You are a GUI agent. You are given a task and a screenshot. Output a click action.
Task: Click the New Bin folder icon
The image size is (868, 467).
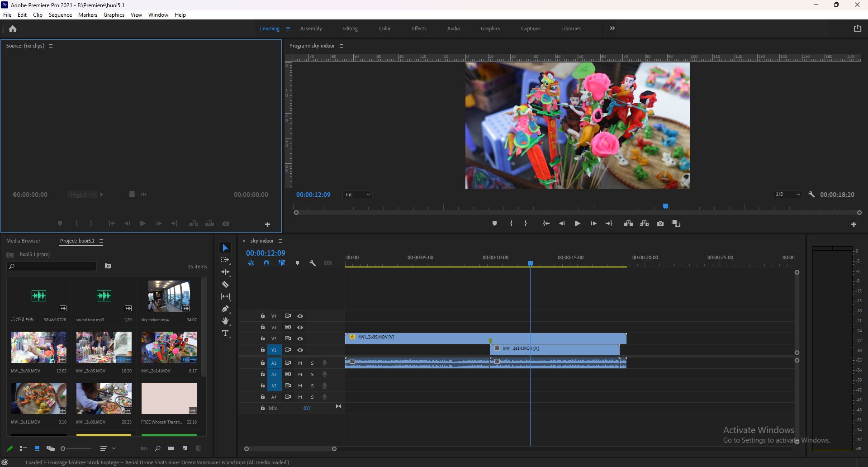pyautogui.click(x=171, y=448)
